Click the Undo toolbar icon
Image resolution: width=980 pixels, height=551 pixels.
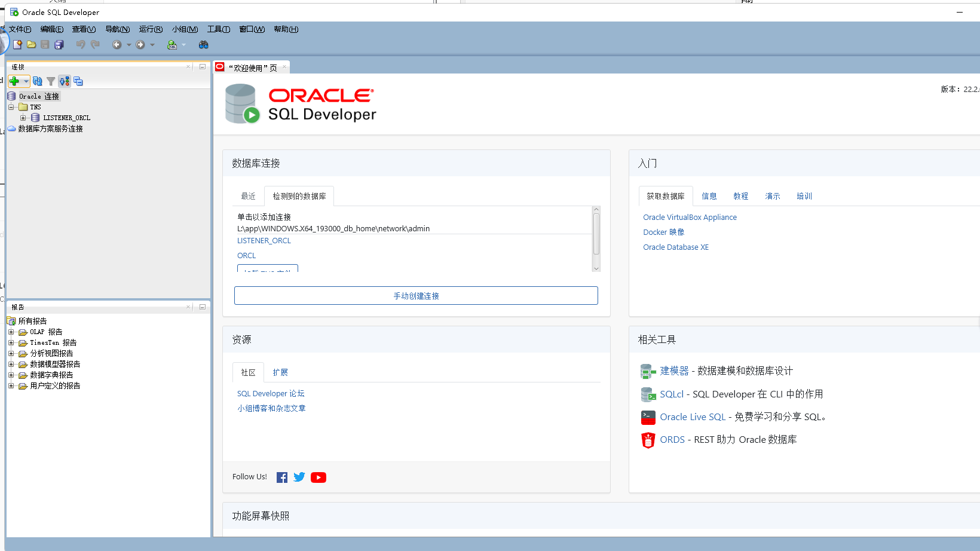tap(80, 45)
